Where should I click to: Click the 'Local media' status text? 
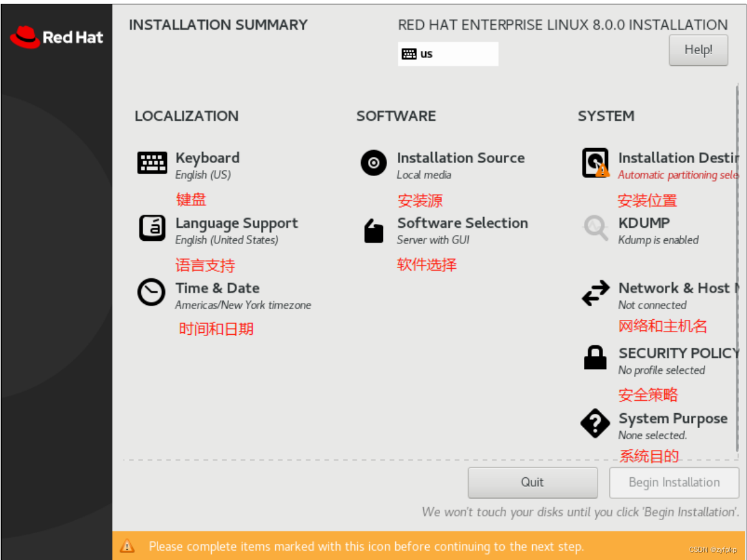[424, 175]
